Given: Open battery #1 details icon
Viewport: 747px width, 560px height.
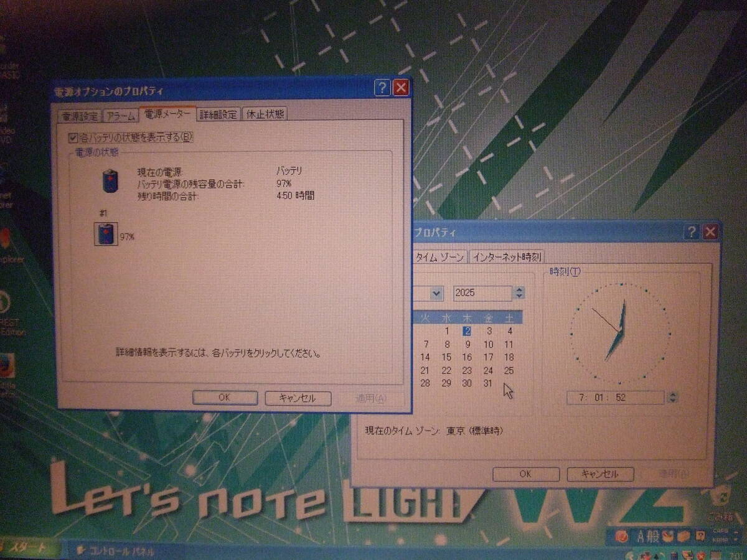Looking at the screenshot, I should [x=106, y=234].
